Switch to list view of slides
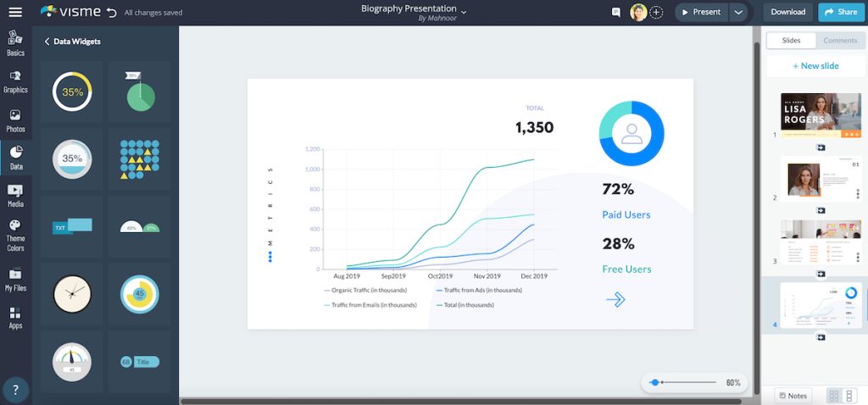 (850, 396)
